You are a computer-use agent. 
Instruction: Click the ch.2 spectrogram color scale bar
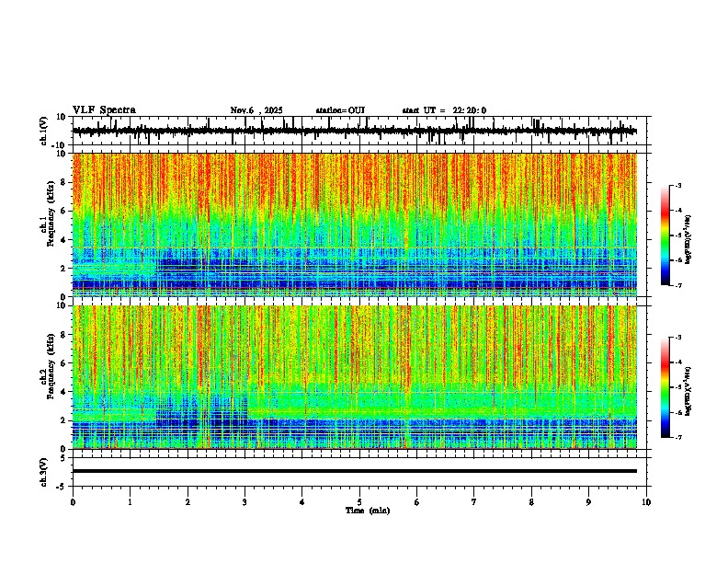click(x=665, y=387)
